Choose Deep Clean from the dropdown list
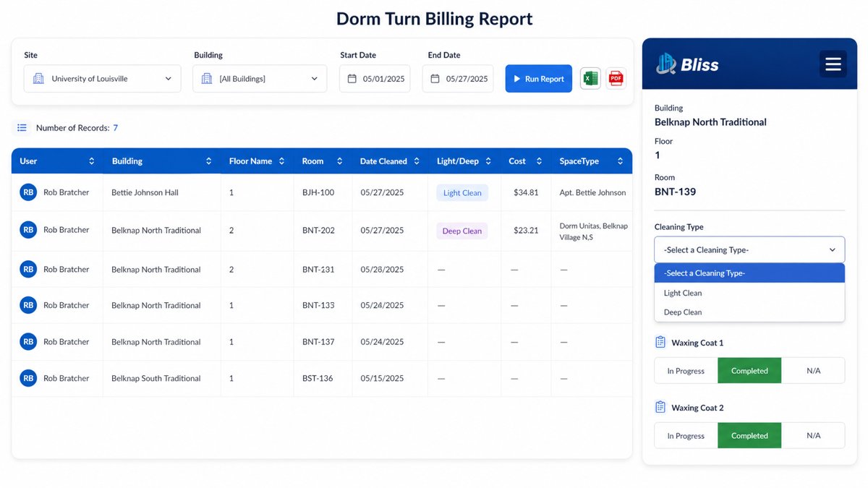The width and height of the screenshot is (868, 488). [749, 312]
